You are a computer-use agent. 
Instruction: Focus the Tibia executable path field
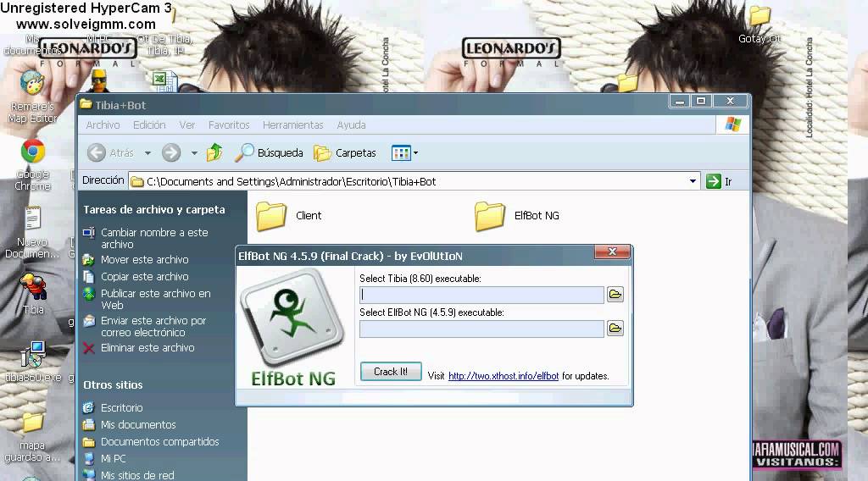[481, 295]
